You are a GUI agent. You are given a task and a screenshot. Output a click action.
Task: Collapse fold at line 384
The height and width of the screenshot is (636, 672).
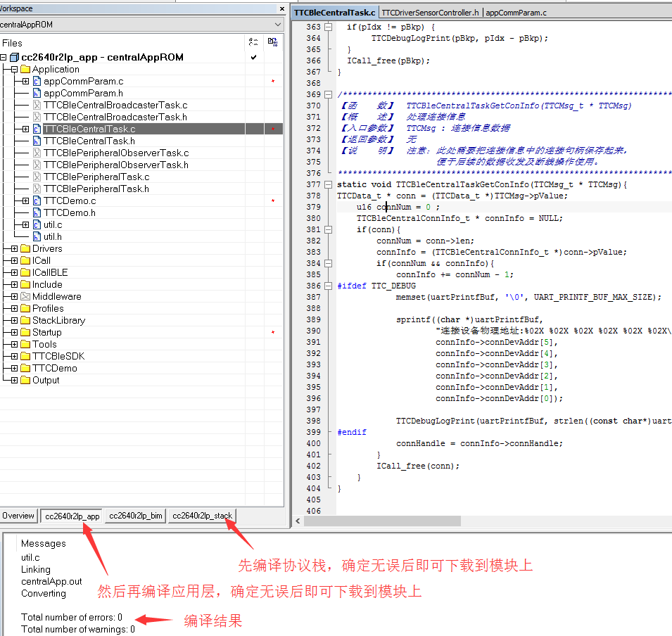tap(329, 264)
